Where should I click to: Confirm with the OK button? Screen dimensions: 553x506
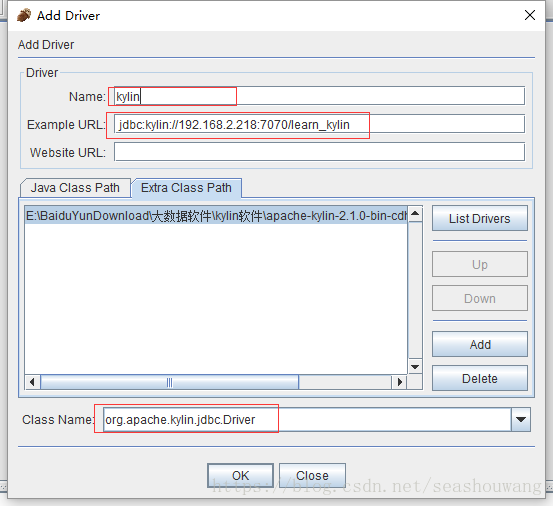[240, 475]
